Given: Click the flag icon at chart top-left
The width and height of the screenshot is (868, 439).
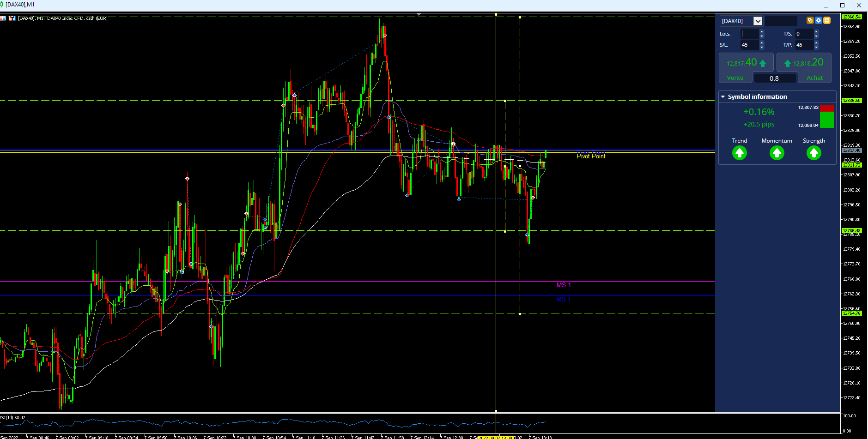Looking at the screenshot, I should pos(3,18).
